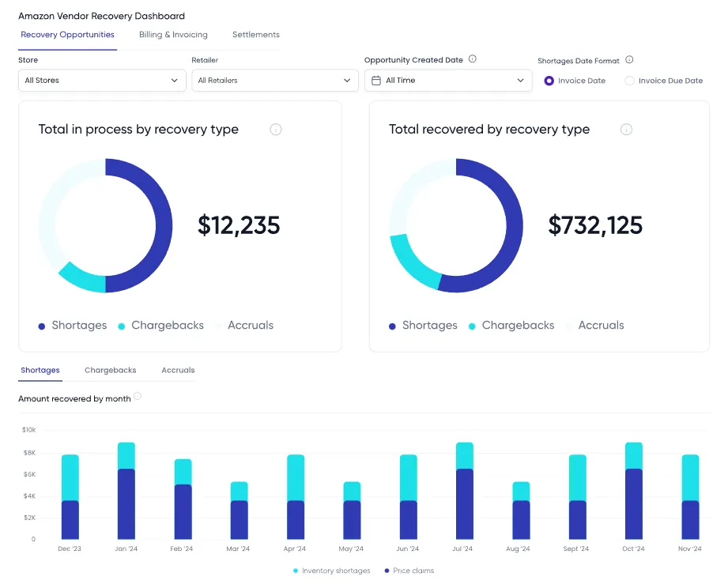The height and width of the screenshot is (588, 728).
Task: Toggle Price claims legend in bar chart
Action: [x=409, y=571]
